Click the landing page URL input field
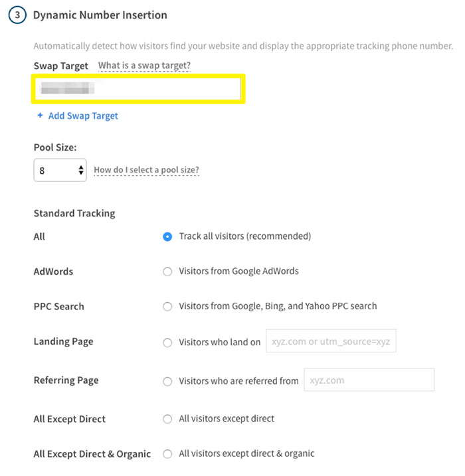The width and height of the screenshot is (465, 476). pos(331,342)
